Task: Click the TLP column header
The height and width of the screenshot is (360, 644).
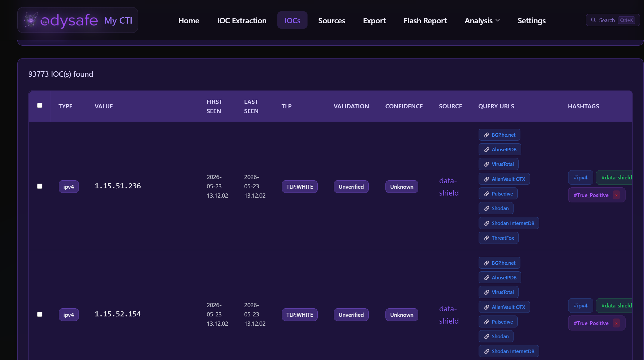Action: [x=286, y=106]
